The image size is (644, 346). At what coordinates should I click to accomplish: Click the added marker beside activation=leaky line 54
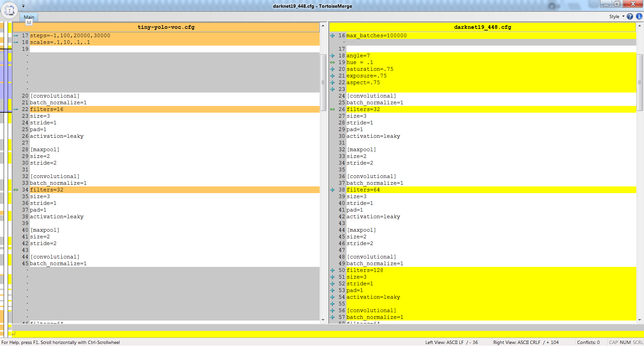pyautogui.click(x=332, y=297)
